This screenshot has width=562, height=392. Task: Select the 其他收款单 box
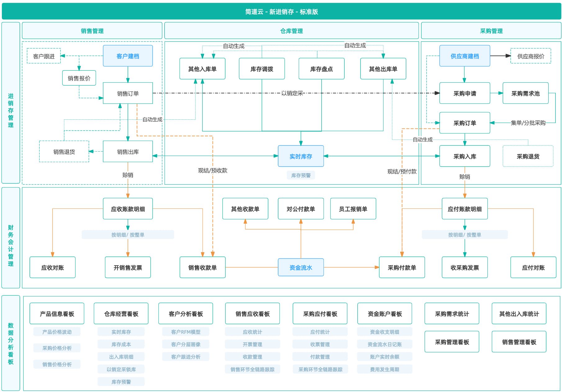click(245, 209)
